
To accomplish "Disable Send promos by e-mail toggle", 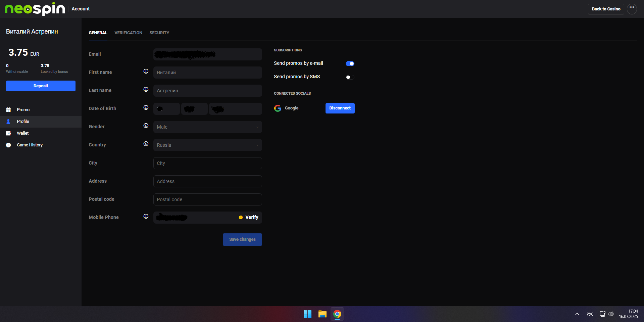I will click(x=350, y=63).
